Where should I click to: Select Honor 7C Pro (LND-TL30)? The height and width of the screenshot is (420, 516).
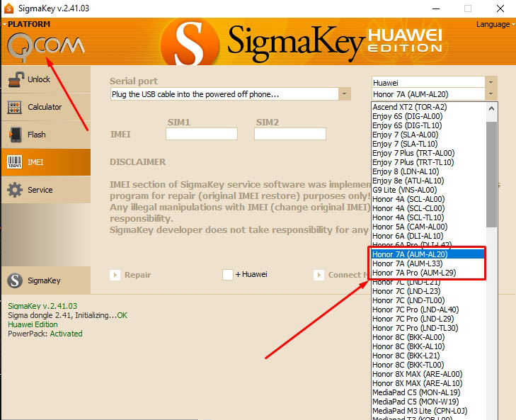428,328
